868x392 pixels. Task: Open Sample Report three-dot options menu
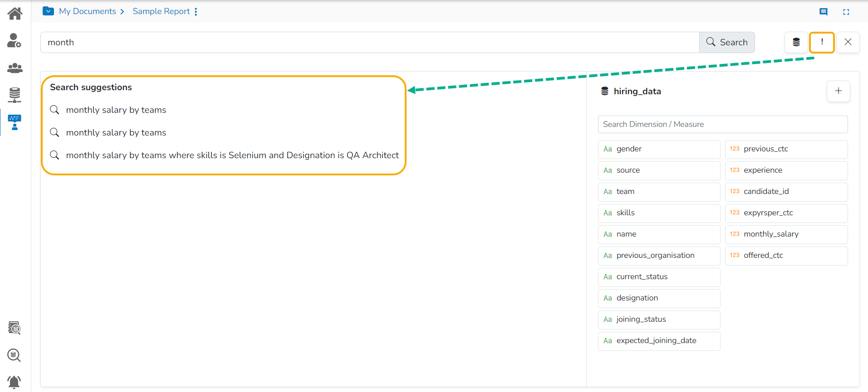pyautogui.click(x=196, y=12)
